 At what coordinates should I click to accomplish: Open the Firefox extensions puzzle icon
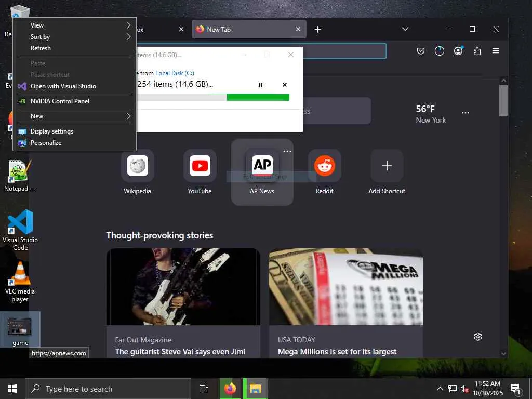coord(477,51)
